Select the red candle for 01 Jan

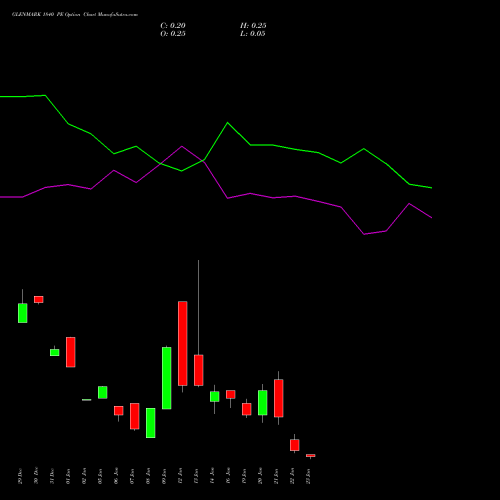click(71, 352)
